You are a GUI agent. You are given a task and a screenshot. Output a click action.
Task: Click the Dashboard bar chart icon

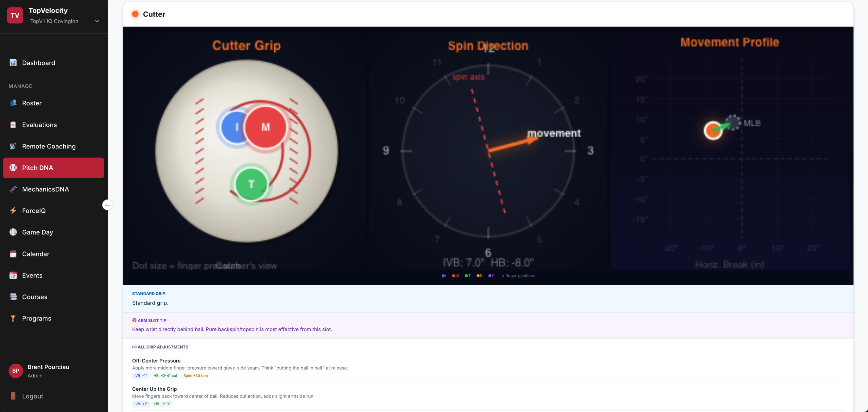tap(13, 63)
